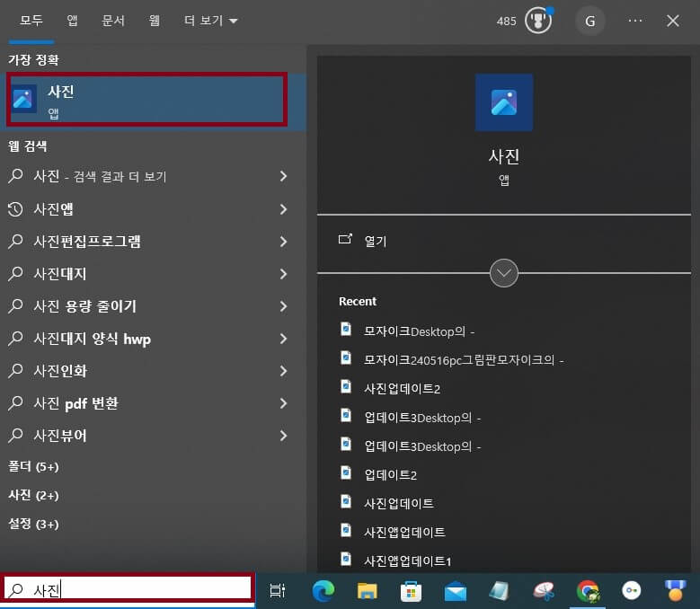Search web for 사진뷰어
The height and width of the screenshot is (609, 700).
(60, 436)
